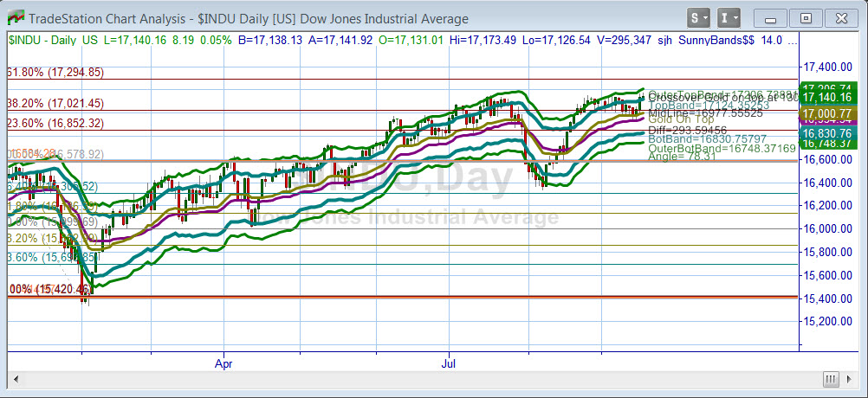Click the '0.05%' percent change value

point(217,41)
